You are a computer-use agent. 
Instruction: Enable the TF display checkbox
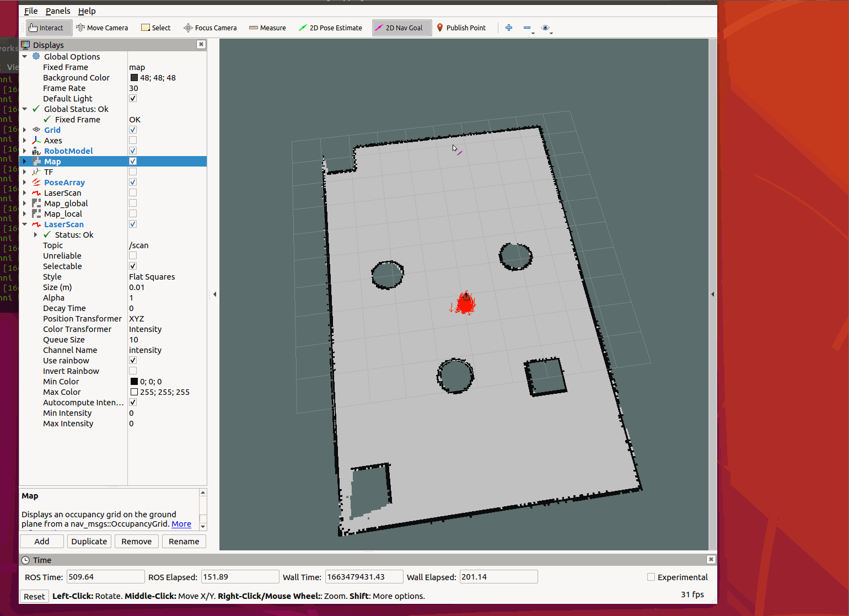133,172
